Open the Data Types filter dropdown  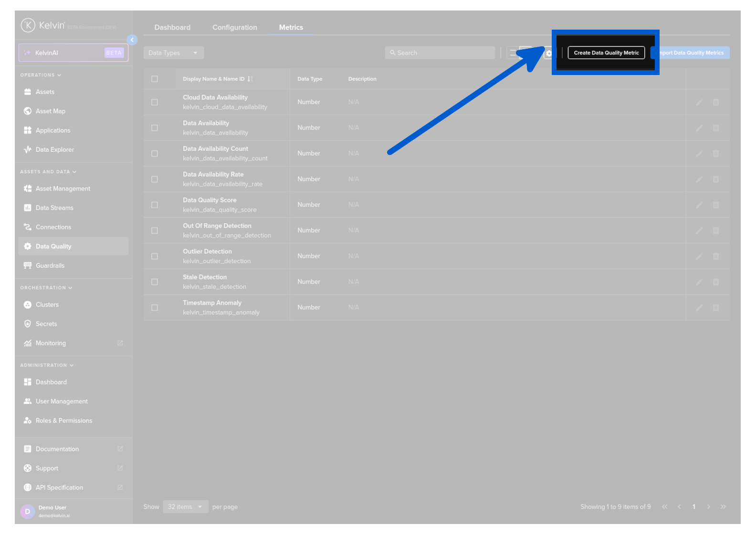[x=173, y=53]
